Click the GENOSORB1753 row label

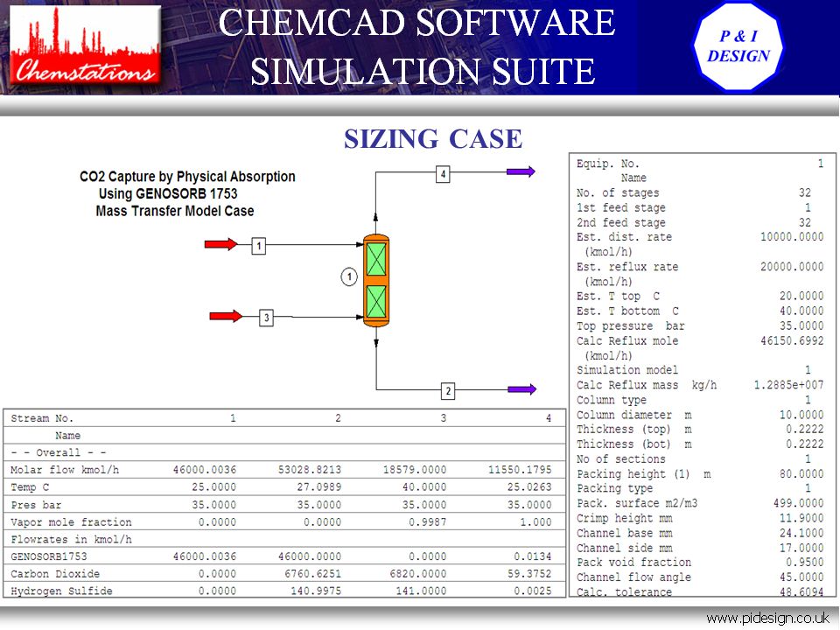[49, 556]
